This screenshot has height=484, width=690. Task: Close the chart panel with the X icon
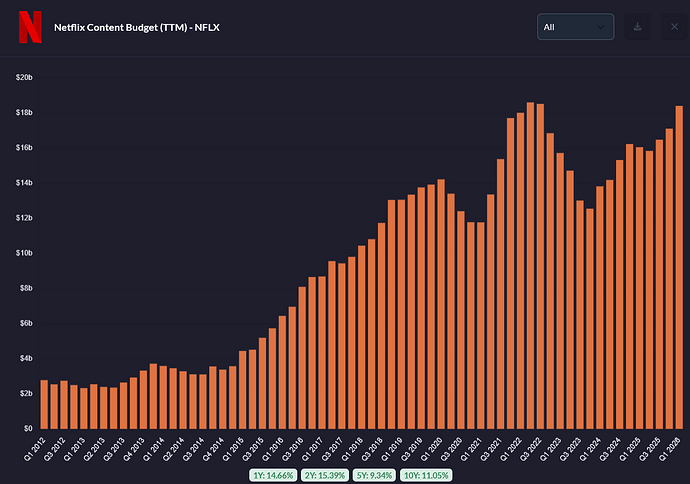[x=674, y=27]
